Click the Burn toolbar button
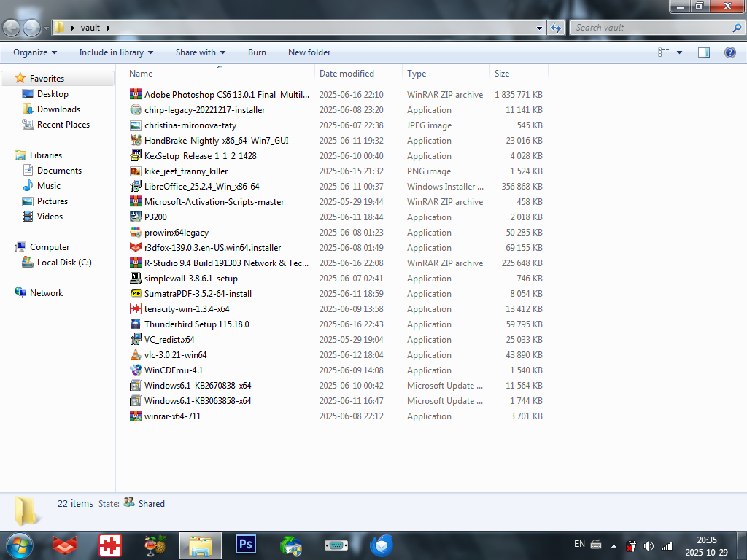This screenshot has height=560, width=747. click(x=257, y=52)
